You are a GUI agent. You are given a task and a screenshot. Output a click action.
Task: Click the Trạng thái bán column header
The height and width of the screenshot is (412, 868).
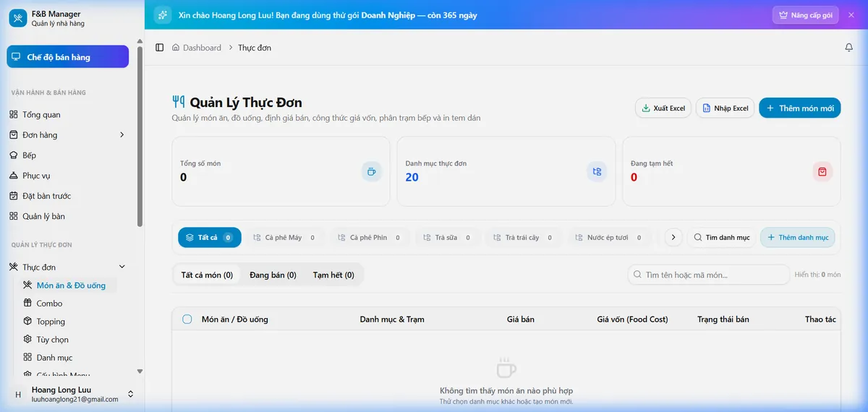coord(723,319)
